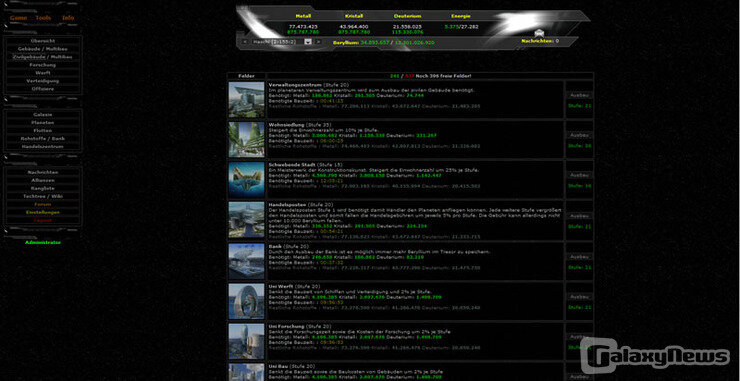This screenshot has height=381, width=740.
Task: Click the Uni Forschung building title
Action: click(x=286, y=326)
